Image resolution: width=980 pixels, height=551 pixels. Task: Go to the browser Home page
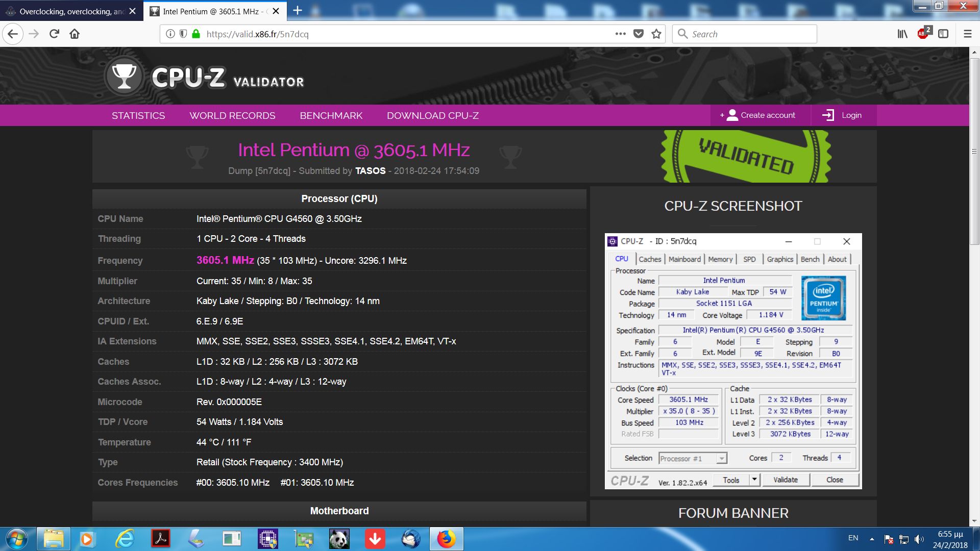click(x=75, y=34)
